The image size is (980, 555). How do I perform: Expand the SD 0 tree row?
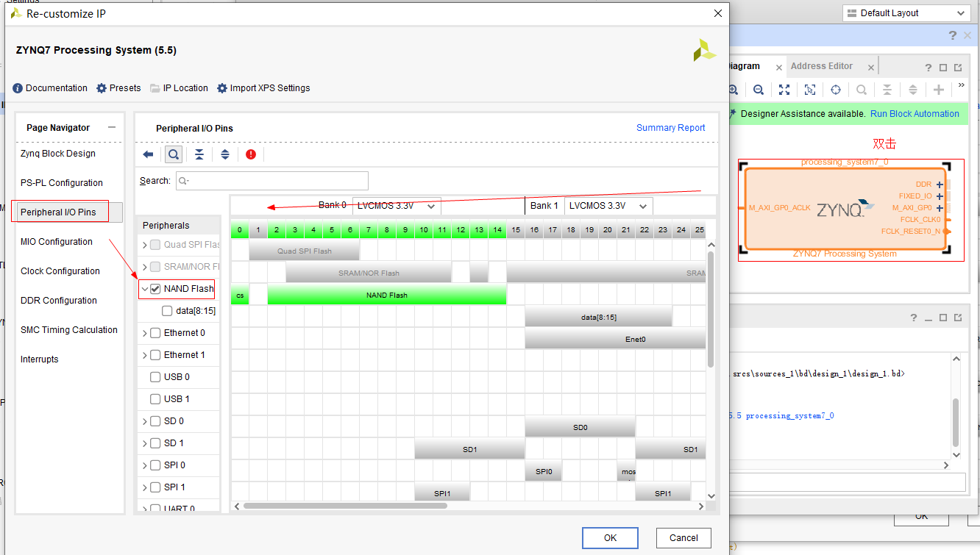coord(144,421)
